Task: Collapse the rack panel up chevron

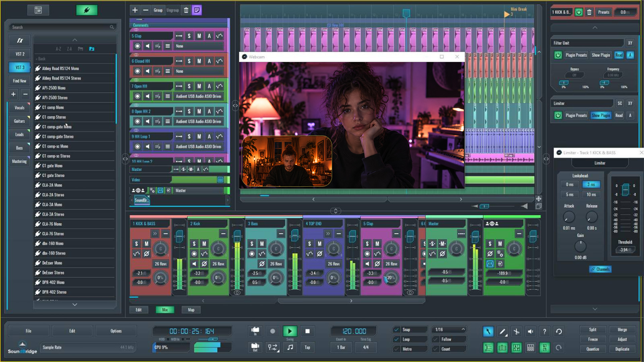Action: tap(595, 27)
